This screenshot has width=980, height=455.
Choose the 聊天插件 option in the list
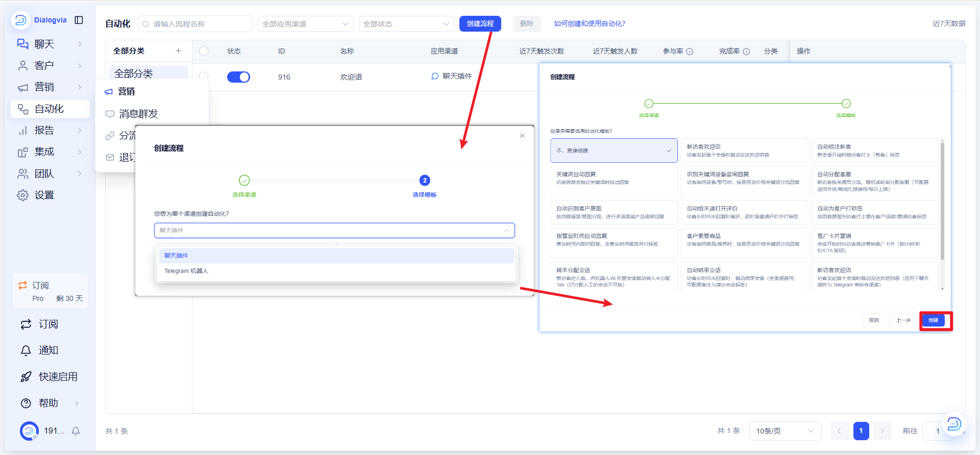336,256
